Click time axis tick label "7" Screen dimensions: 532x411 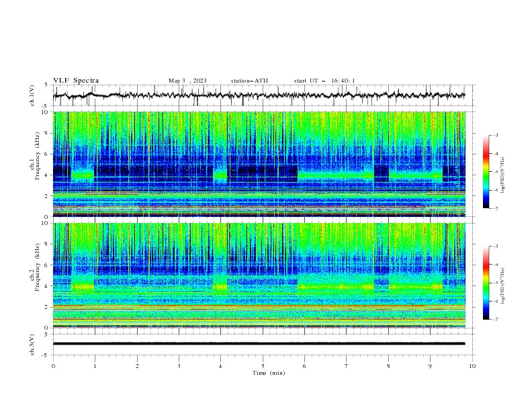click(x=347, y=366)
